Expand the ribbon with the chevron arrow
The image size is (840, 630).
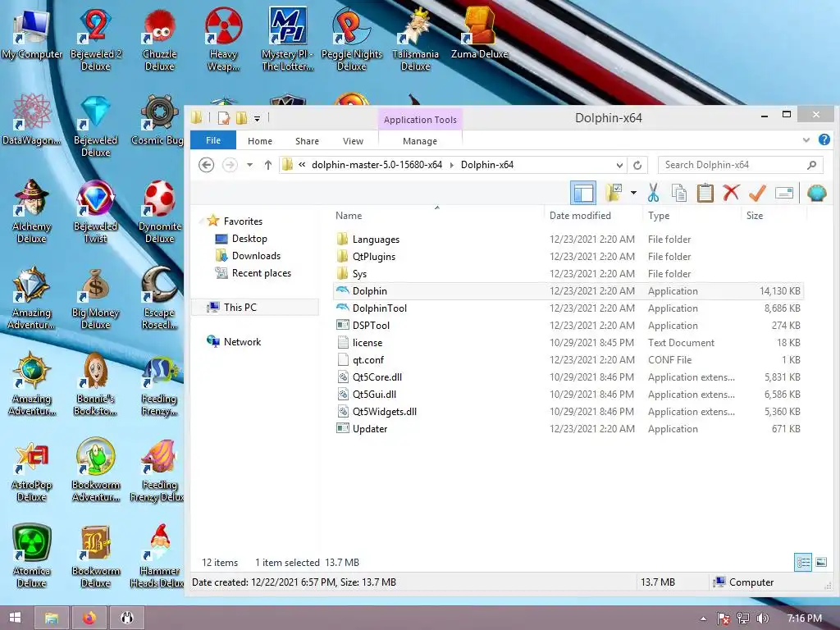pos(806,140)
